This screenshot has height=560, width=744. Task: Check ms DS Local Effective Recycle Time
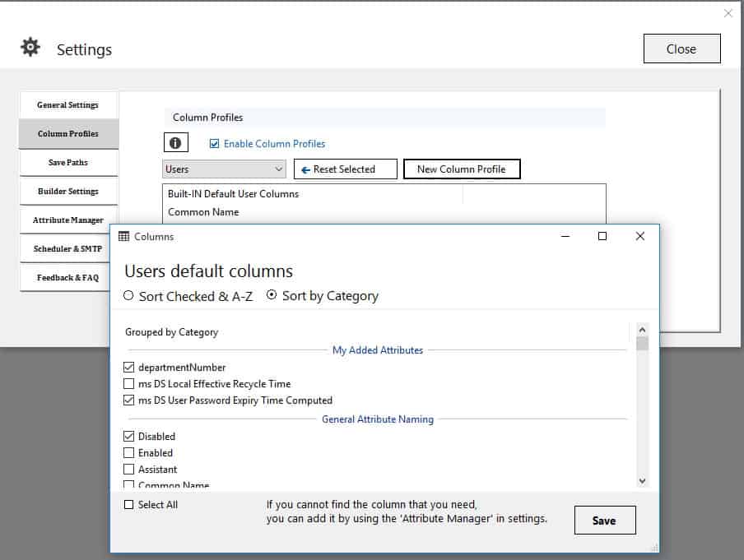[128, 383]
